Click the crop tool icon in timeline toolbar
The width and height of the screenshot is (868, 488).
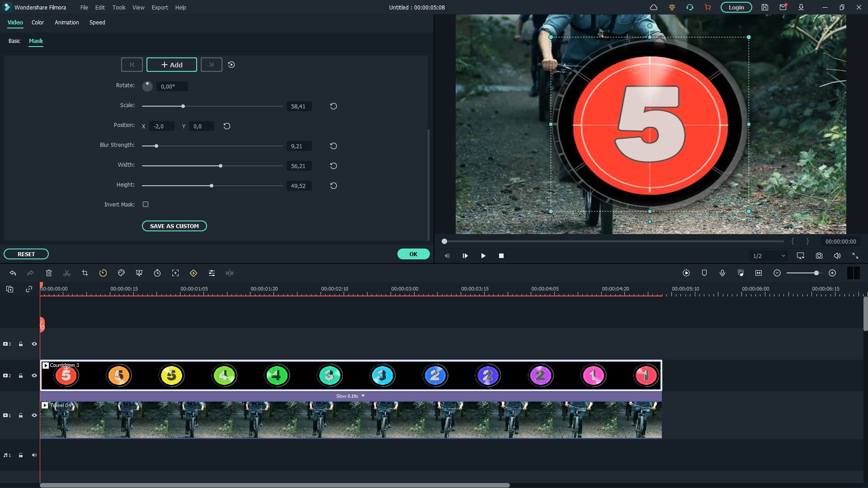85,273
